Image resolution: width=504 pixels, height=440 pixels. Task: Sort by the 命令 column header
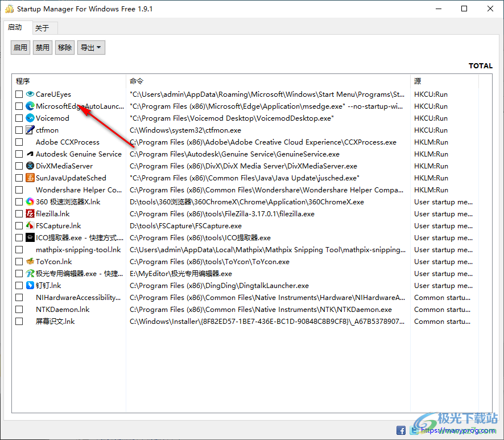tap(268, 81)
